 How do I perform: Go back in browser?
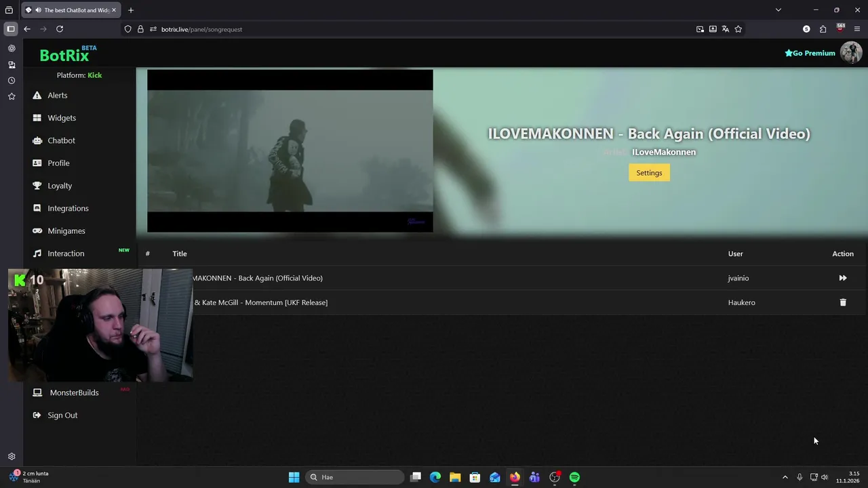point(27,29)
